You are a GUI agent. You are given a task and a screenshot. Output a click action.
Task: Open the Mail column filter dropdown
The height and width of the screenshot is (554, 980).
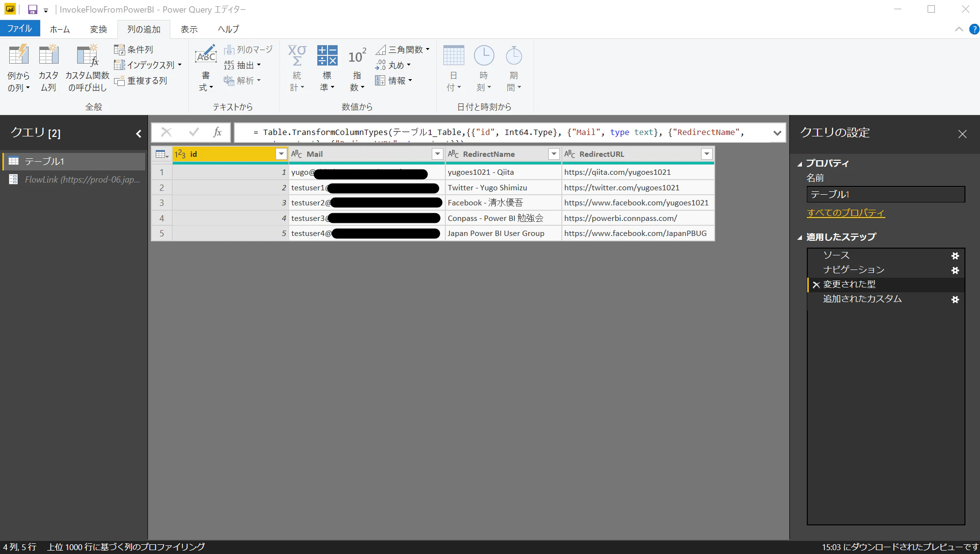(437, 154)
